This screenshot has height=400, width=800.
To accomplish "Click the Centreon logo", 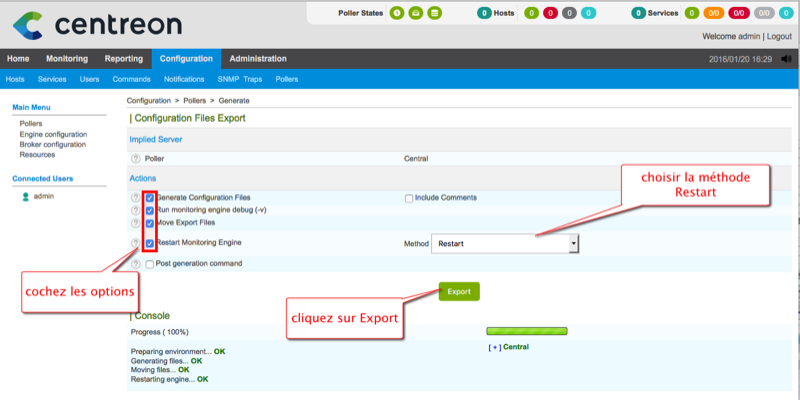I will 96,23.
